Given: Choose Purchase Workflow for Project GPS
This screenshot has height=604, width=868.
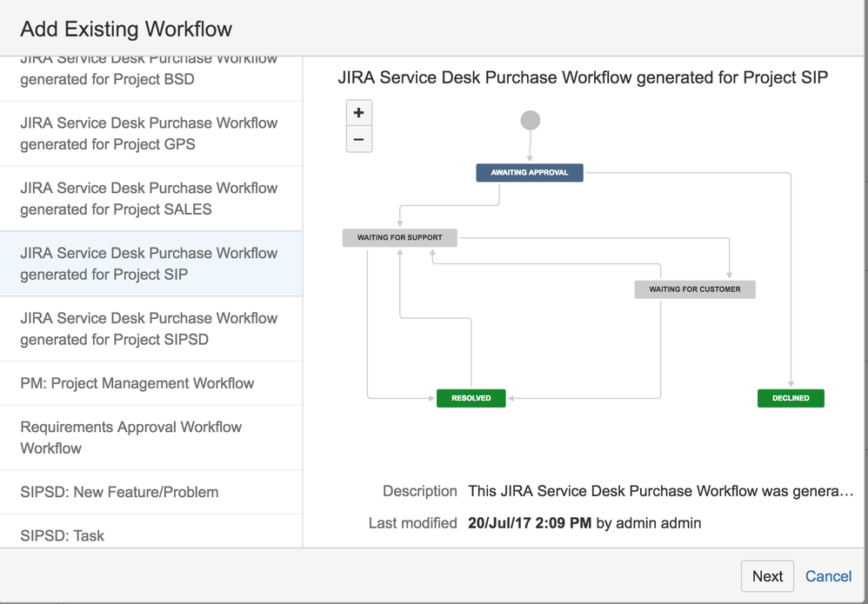Looking at the screenshot, I should [150, 133].
